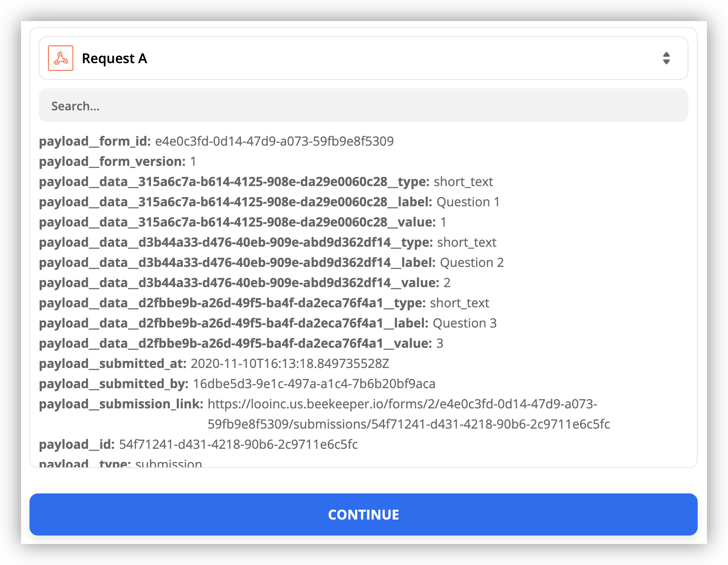Image resolution: width=728 pixels, height=565 pixels.
Task: Pick the d3b44a33 value row showing 2
Action: pyautogui.click(x=245, y=282)
